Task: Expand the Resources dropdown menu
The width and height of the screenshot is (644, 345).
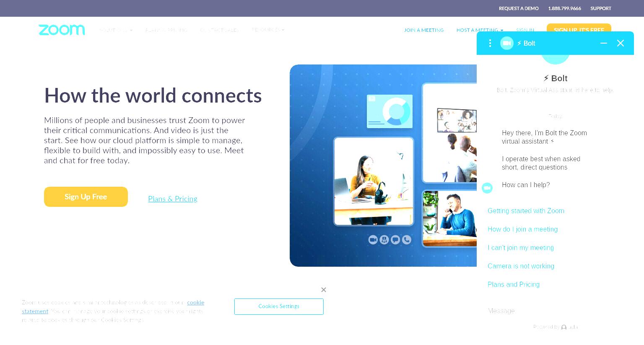Action: pos(268,30)
